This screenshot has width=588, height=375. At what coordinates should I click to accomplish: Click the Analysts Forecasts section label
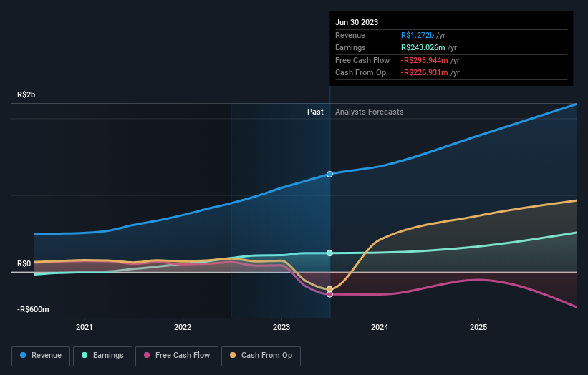tap(369, 112)
